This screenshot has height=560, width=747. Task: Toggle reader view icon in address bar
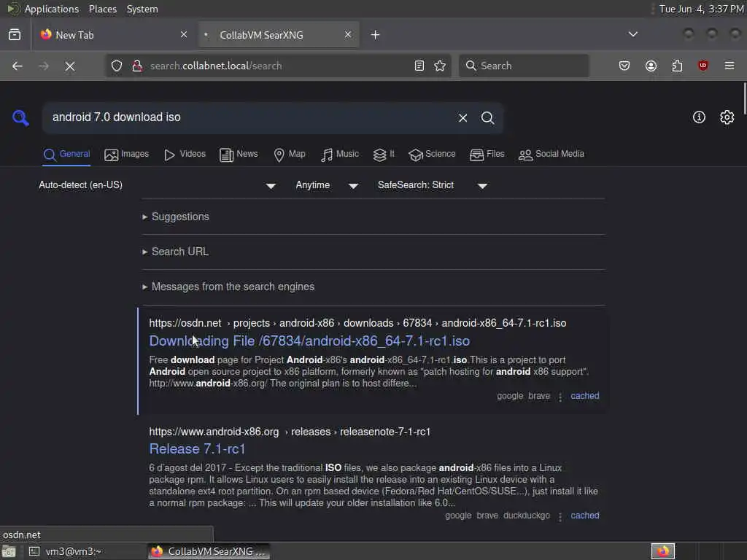point(419,66)
